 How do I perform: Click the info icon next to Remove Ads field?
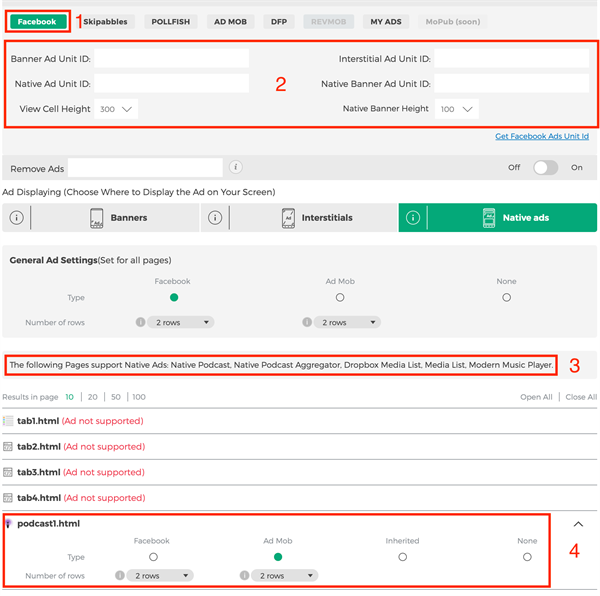(x=235, y=167)
